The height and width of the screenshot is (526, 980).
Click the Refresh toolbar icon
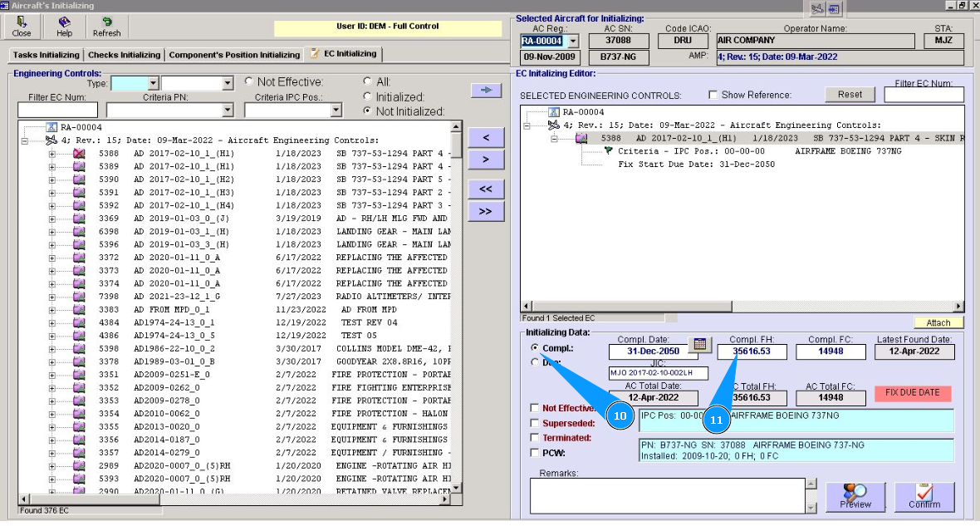click(106, 27)
